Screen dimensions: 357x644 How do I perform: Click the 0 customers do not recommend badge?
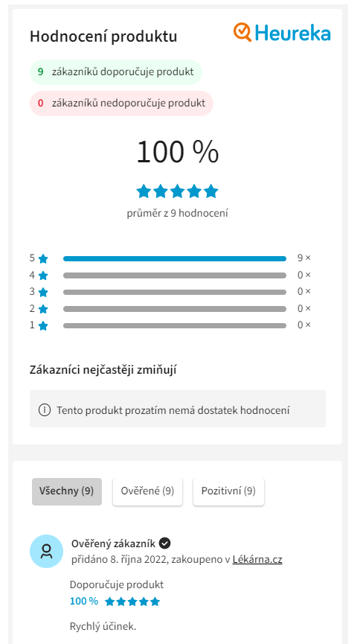pos(121,103)
